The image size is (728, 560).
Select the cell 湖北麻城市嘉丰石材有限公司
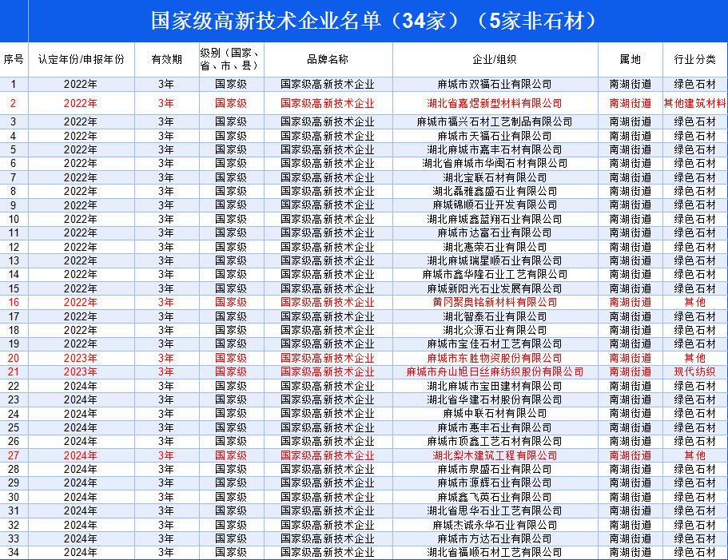pyautogui.click(x=495, y=150)
